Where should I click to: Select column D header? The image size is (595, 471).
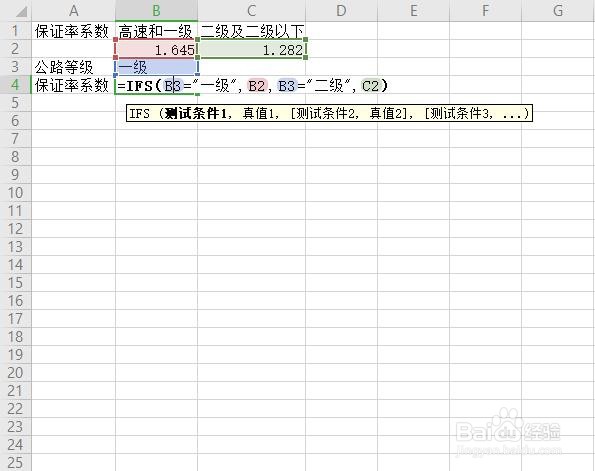click(341, 11)
